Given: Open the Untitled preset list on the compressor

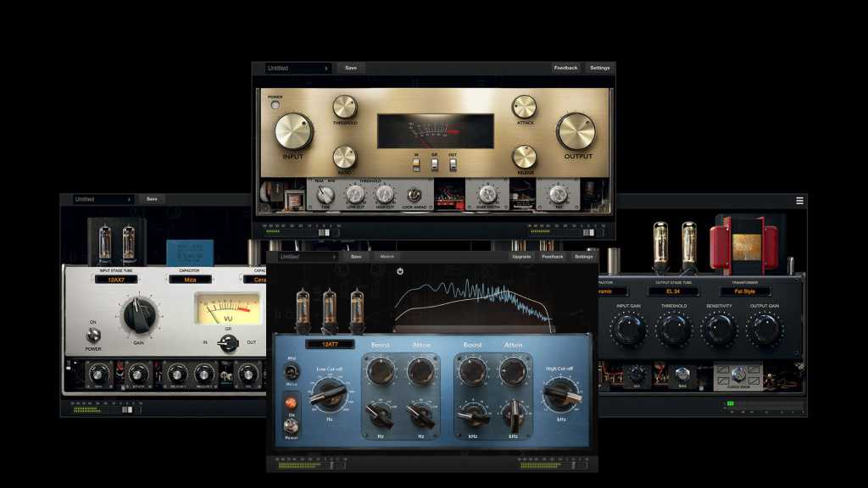Looking at the screenshot, I should coord(295,67).
